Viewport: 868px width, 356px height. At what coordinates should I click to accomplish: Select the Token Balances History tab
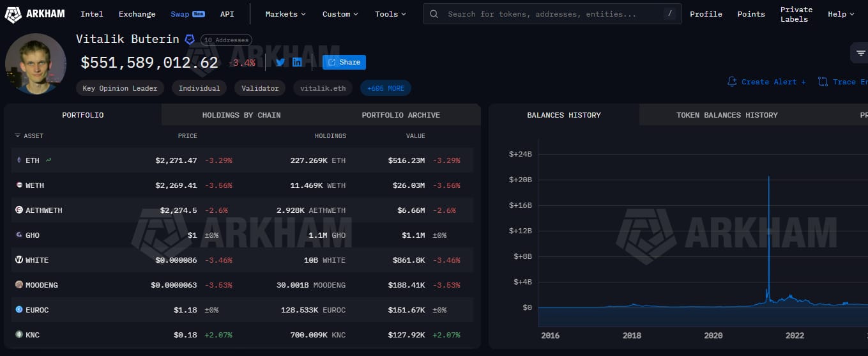(727, 115)
